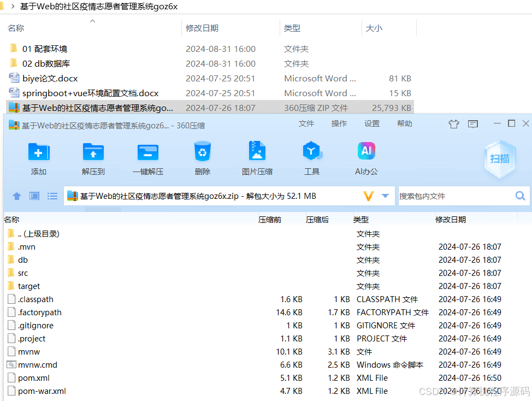Viewport: 532px width, 401px height.
Task: Select the .gitignore file row
Action: pyautogui.click(x=261, y=326)
